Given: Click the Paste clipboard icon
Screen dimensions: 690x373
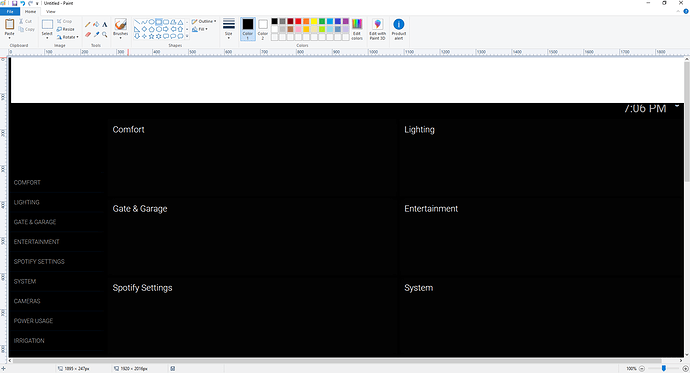Looking at the screenshot, I should pyautogui.click(x=9, y=24).
